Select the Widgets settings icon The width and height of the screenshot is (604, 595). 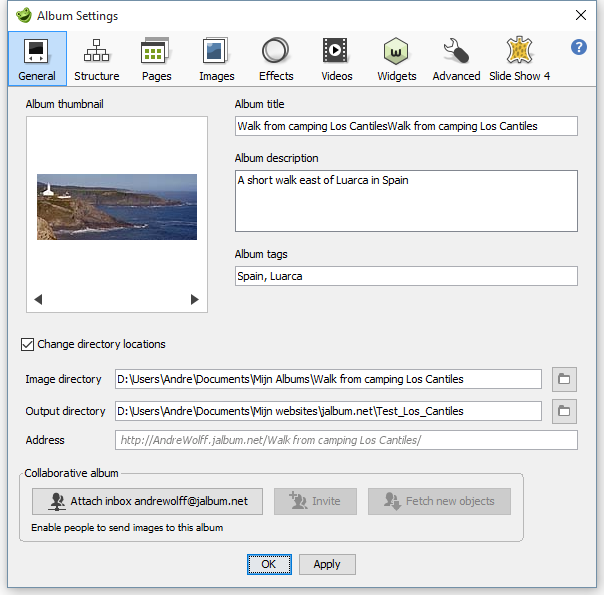pos(397,58)
